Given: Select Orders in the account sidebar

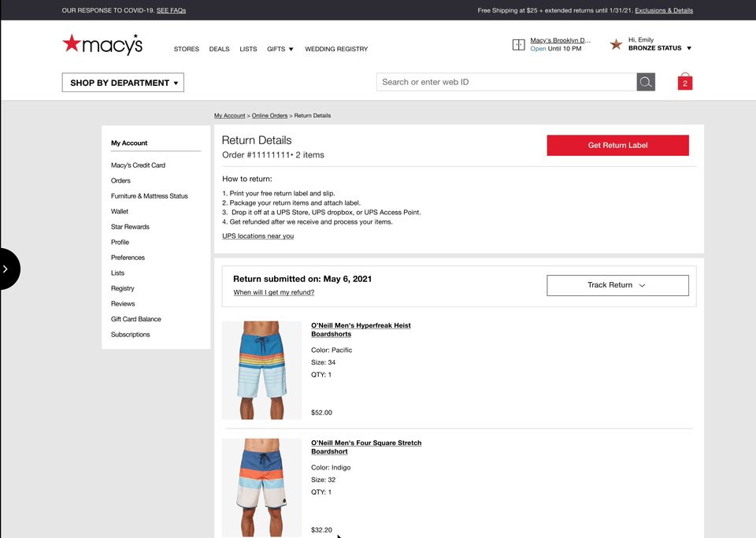Looking at the screenshot, I should point(120,181).
